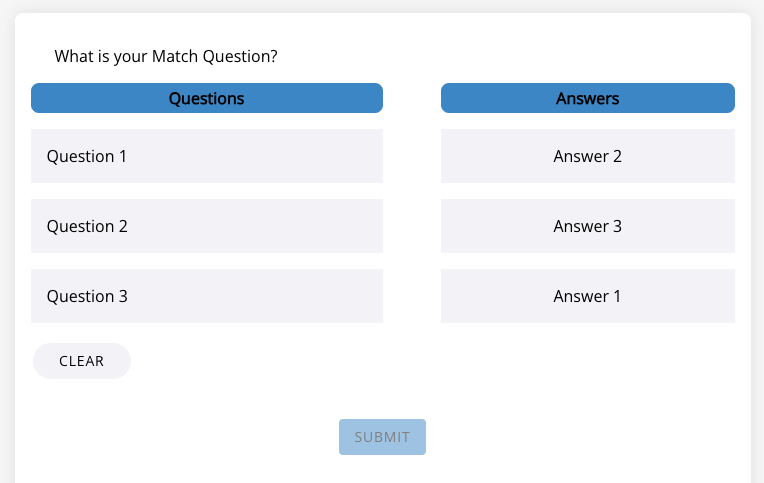Image resolution: width=764 pixels, height=483 pixels.
Task: Click the blue Questions column header
Action: tap(206, 98)
